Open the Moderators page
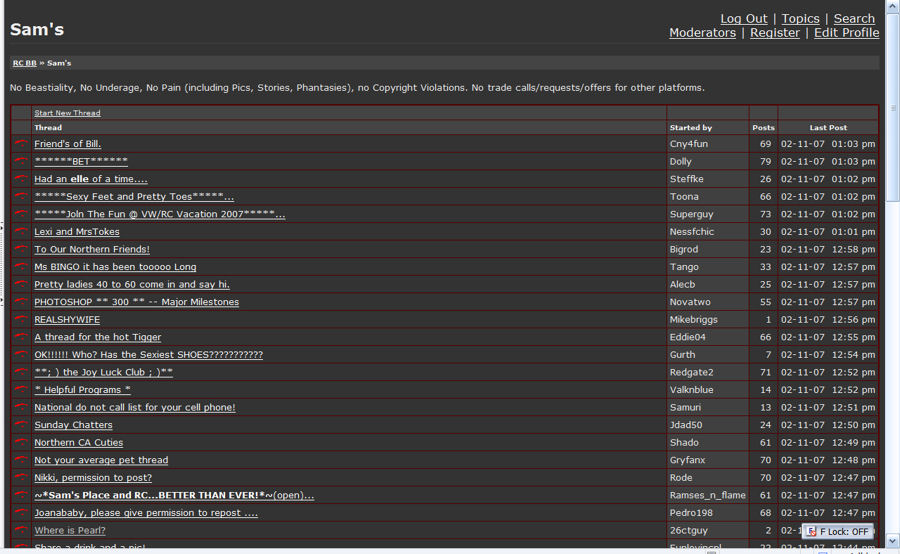900x554 pixels. pos(702,33)
